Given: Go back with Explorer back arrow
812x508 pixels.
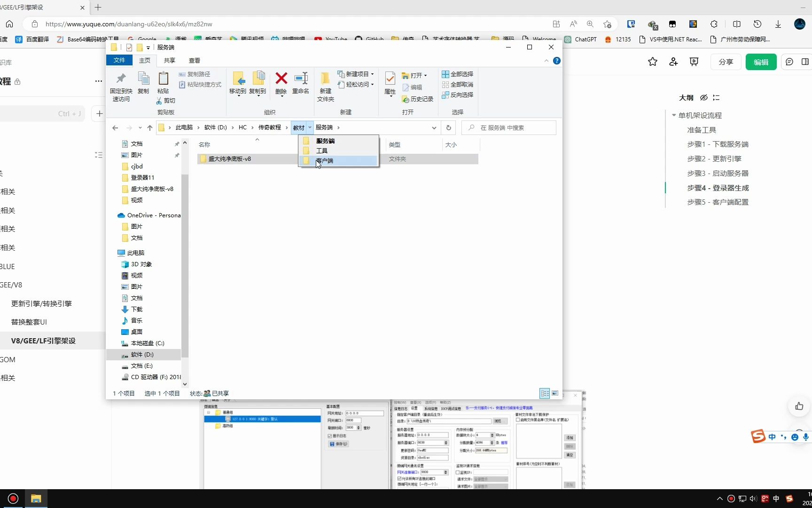Looking at the screenshot, I should point(115,127).
